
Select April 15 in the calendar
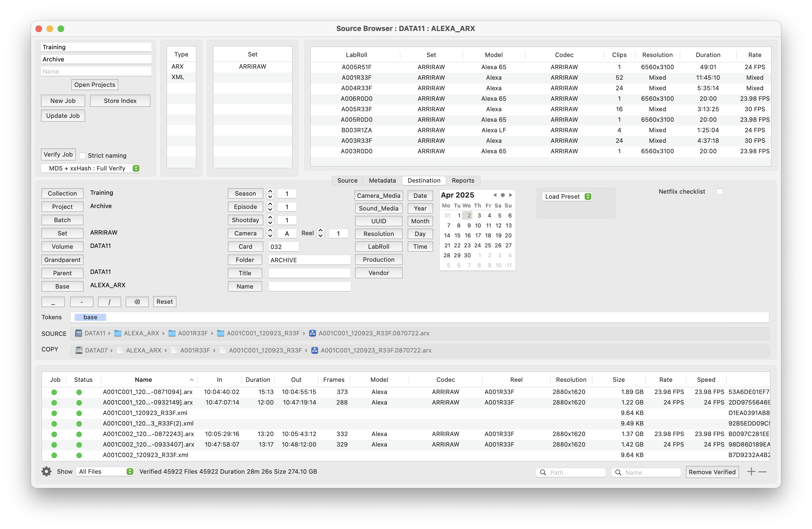click(x=457, y=235)
